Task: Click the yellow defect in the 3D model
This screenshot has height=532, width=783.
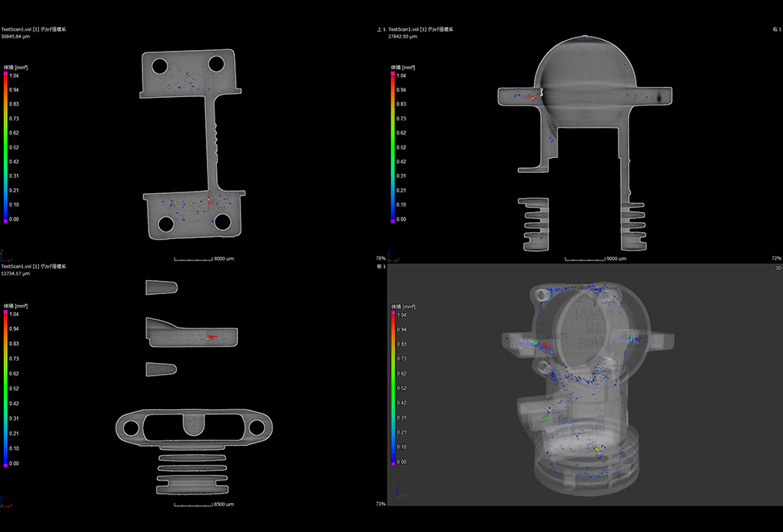Action: (x=596, y=448)
